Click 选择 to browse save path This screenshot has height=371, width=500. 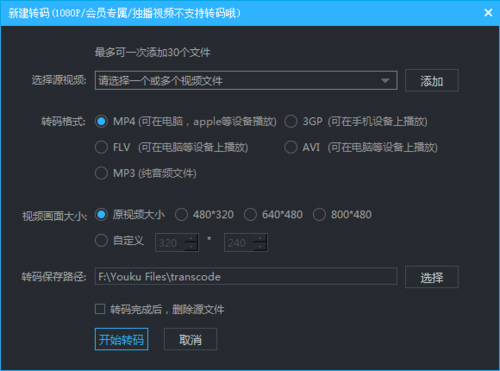(x=432, y=277)
